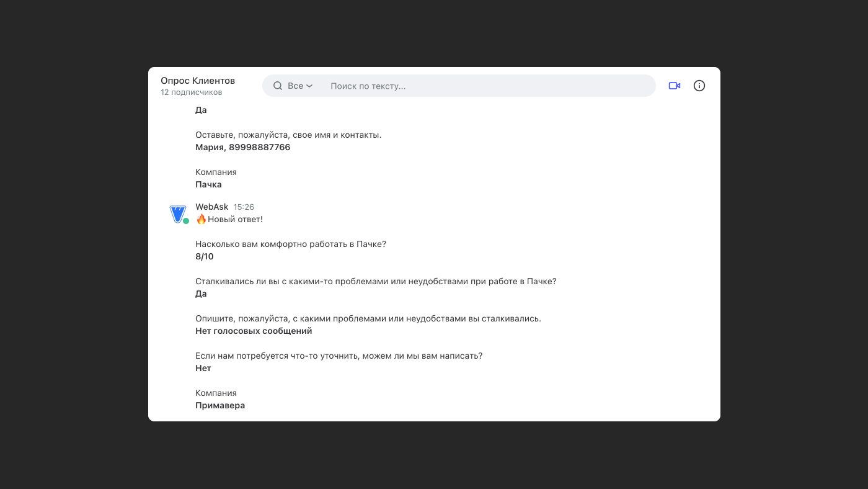Select the "Новый ответ!" message text
The height and width of the screenshot is (489, 868).
[236, 219]
